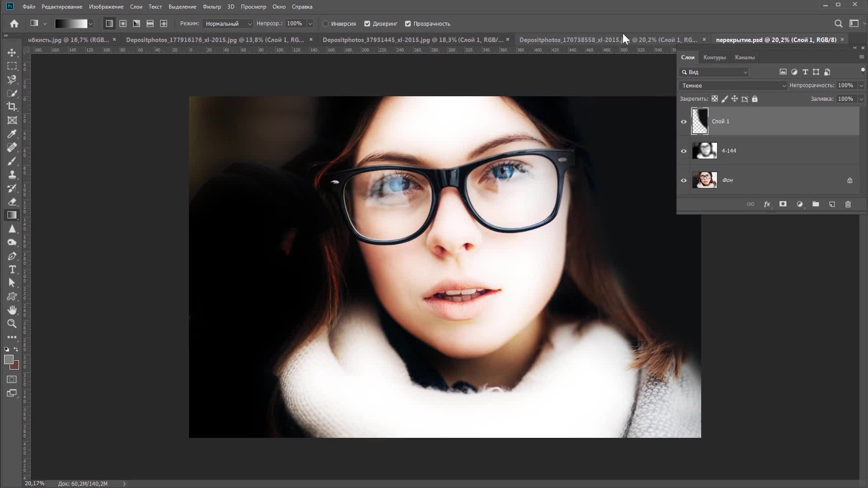Open the layer filter Вид dropdown
This screenshot has width=868, height=488.
click(x=714, y=72)
